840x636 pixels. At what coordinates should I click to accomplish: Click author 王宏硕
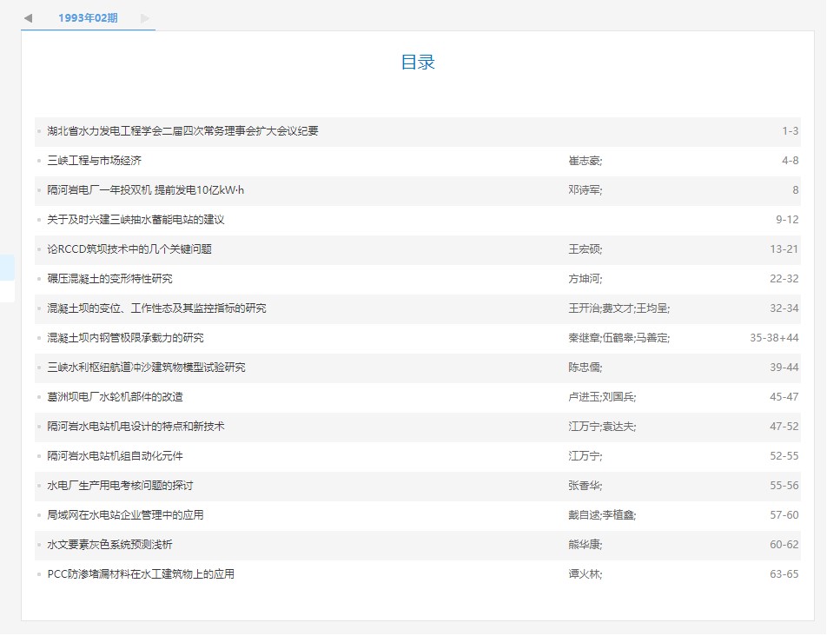click(585, 249)
